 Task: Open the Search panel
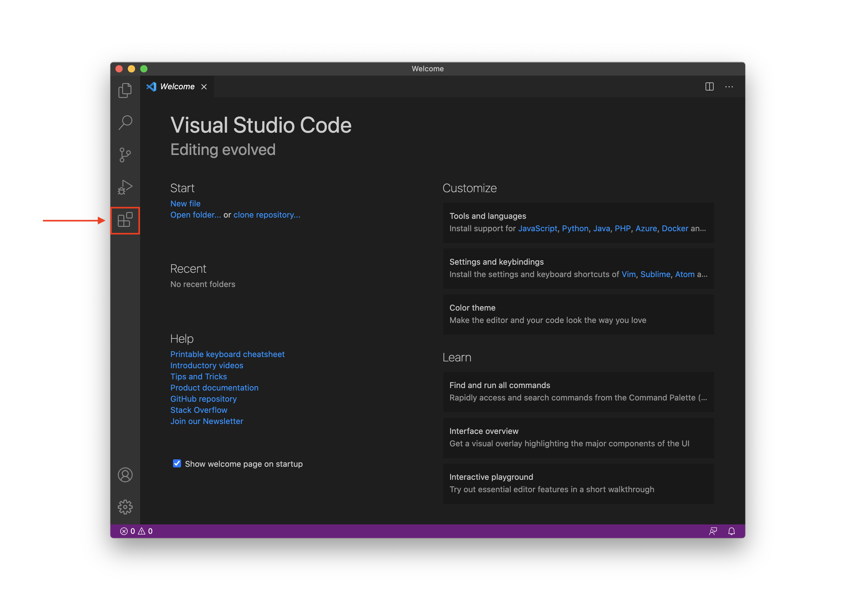[125, 122]
